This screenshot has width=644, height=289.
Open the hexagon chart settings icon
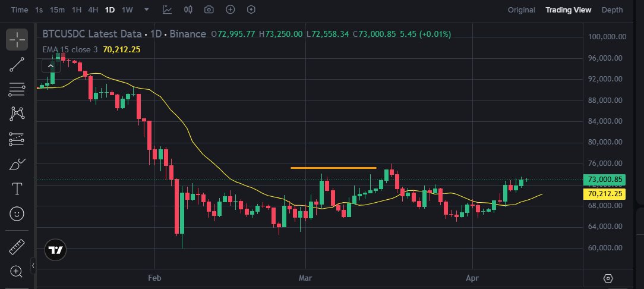tap(251, 10)
